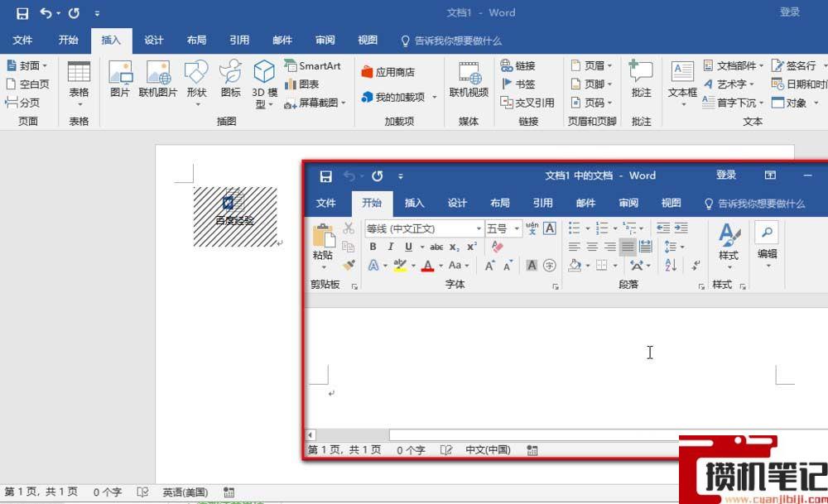828x504 pixels.
Task: Open 页脚 footer dropdown
Action: click(591, 84)
